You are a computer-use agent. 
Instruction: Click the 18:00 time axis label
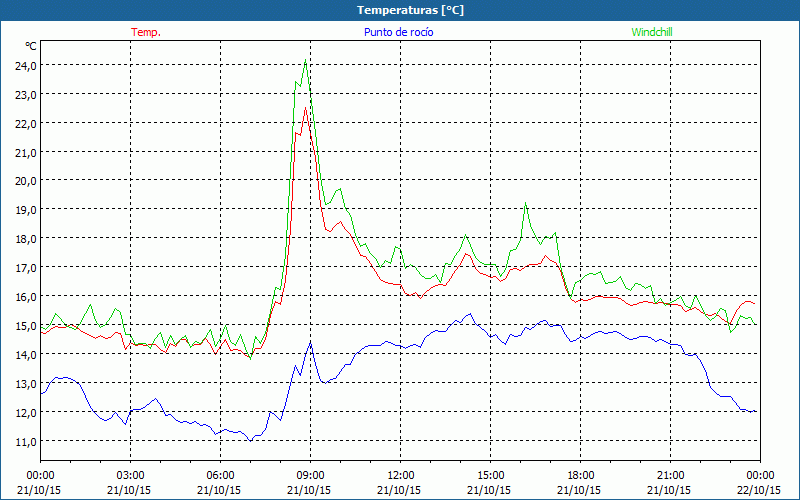click(x=580, y=476)
